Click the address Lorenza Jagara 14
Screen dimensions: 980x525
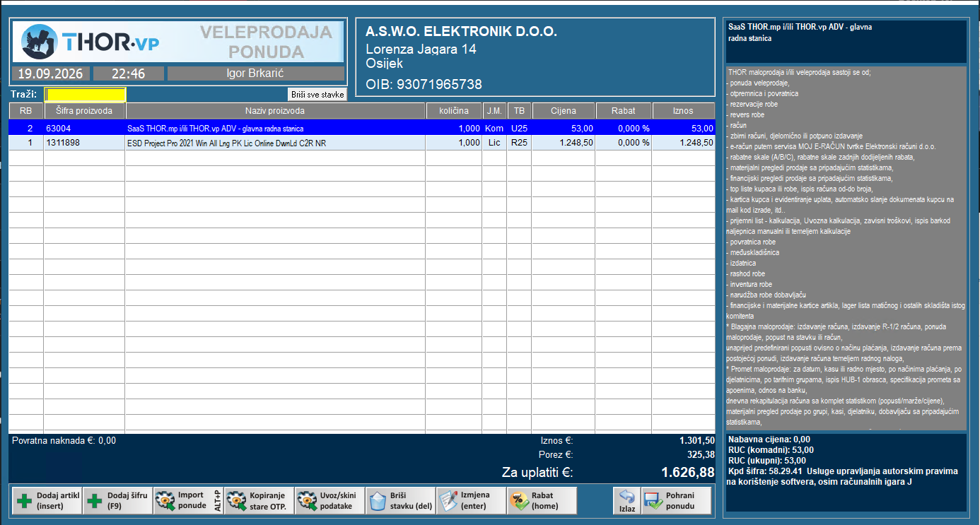421,49
